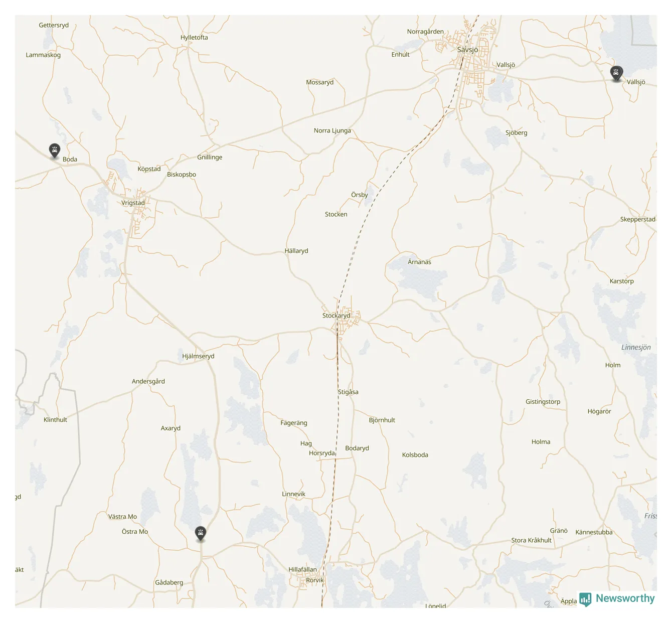Select the Kolsboda place label
Screen dimensions: 672x623
pos(415,455)
